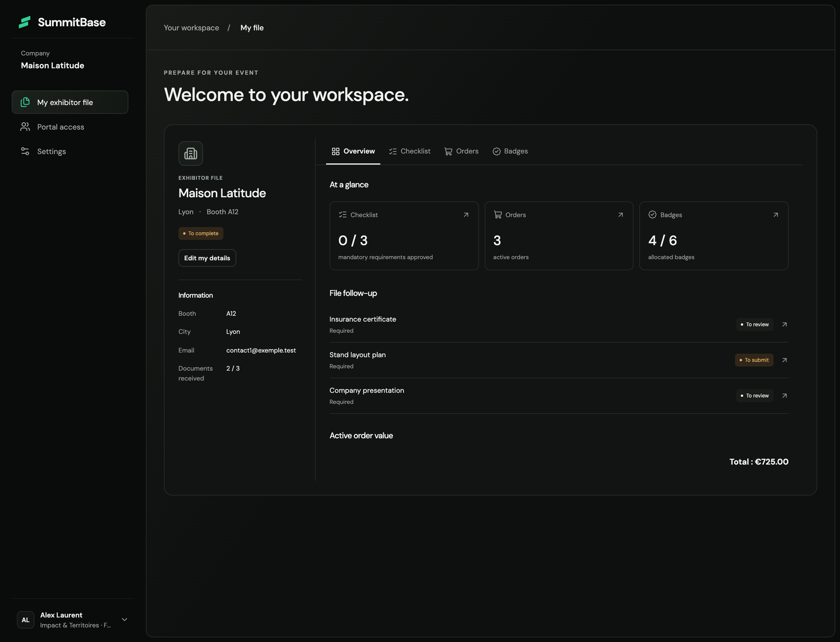Image resolution: width=840 pixels, height=642 pixels.
Task: Click the Badges tab check-badge icon
Action: pyautogui.click(x=496, y=151)
